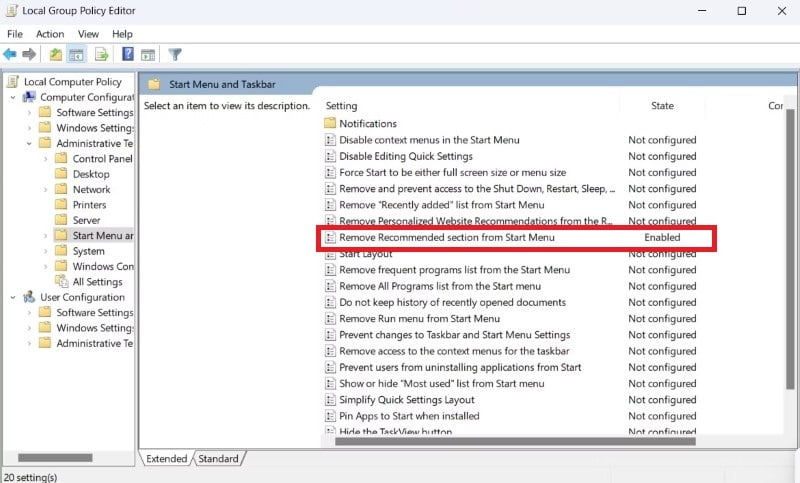Click the State column header
This screenshot has height=483, width=800.
[x=662, y=106]
